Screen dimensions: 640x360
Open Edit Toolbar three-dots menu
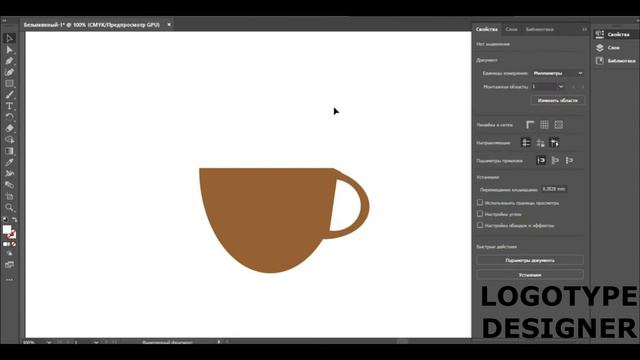[9, 280]
